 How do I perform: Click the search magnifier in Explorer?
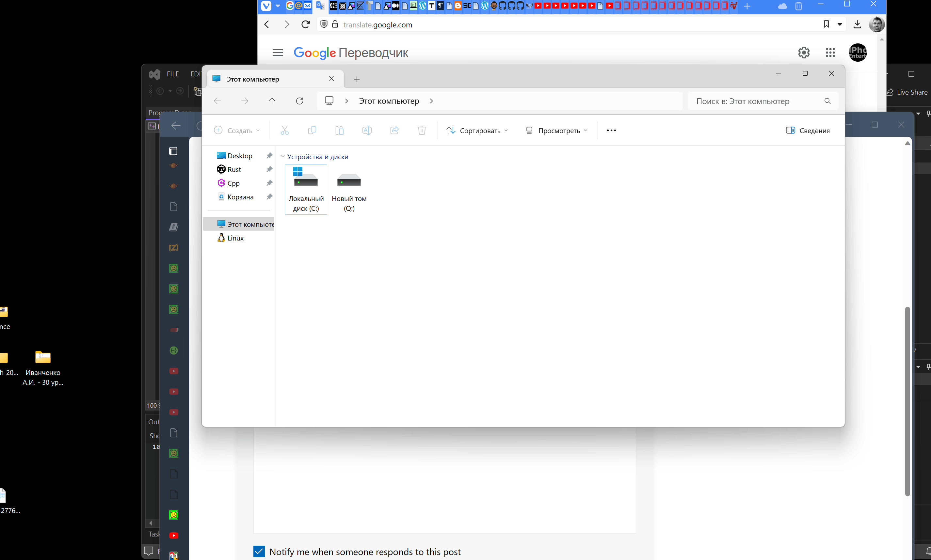pos(827,101)
